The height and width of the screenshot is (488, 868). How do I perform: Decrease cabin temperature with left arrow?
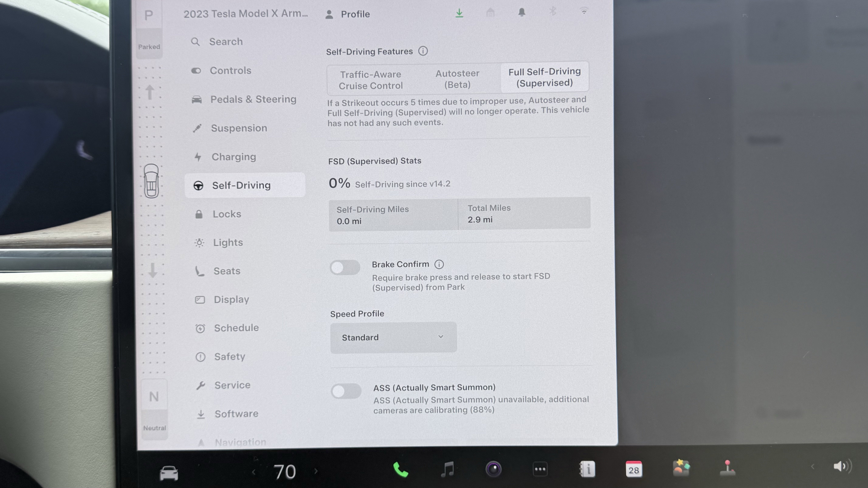[254, 472]
